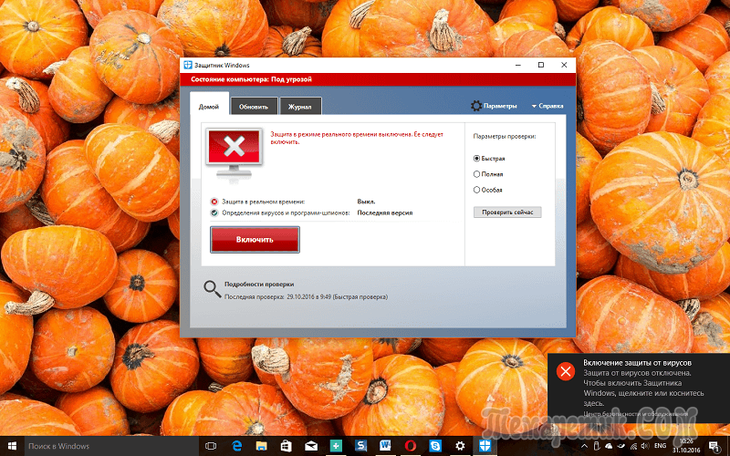The height and width of the screenshot is (456, 730).
Task: Open the taskbar clock and date
Action: [x=686, y=446]
